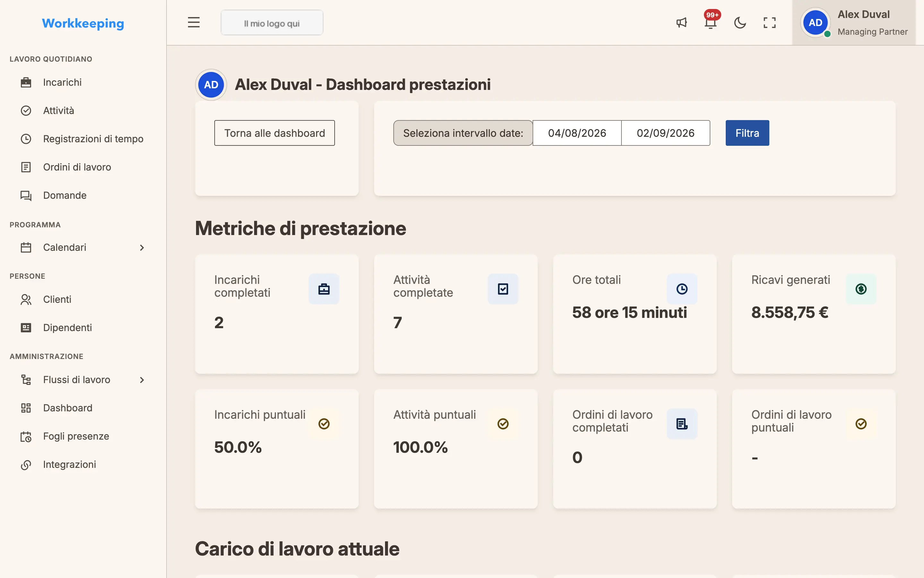This screenshot has height=578, width=924.
Task: Open notifications bell with 99+ badge
Action: [711, 22]
